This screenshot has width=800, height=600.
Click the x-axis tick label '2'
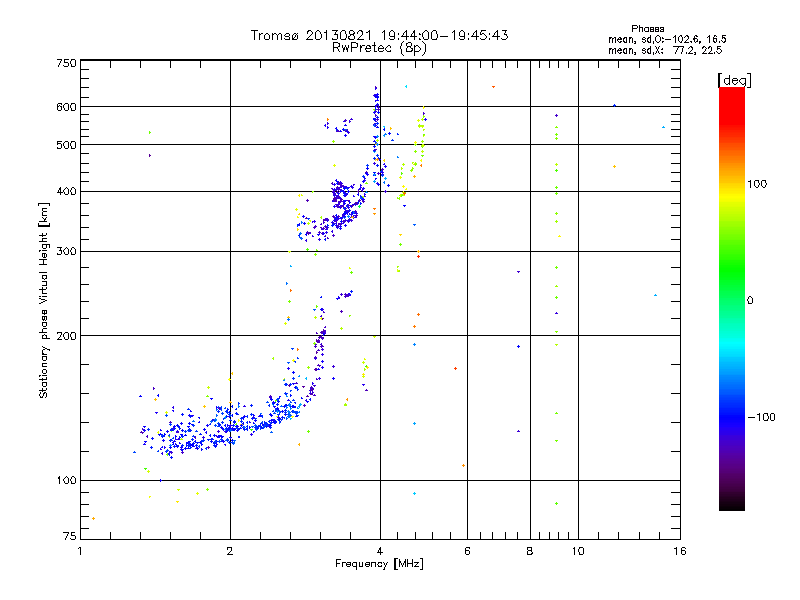[x=230, y=551]
